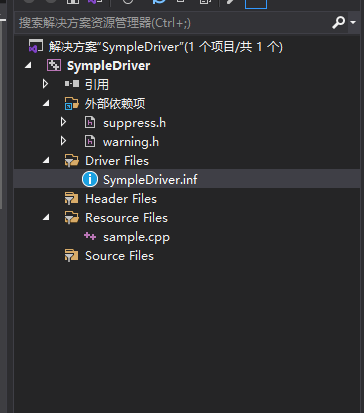The height and width of the screenshot is (413, 364).
Task: Click the SympleDriver.inf info icon
Action: coord(90,179)
